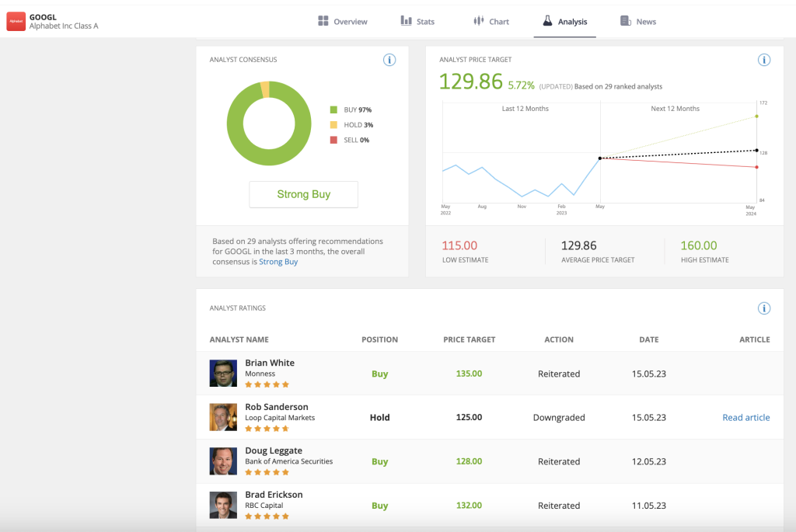Image resolution: width=796 pixels, height=532 pixels.
Task: Click Brian White's profile photo
Action: click(223, 374)
